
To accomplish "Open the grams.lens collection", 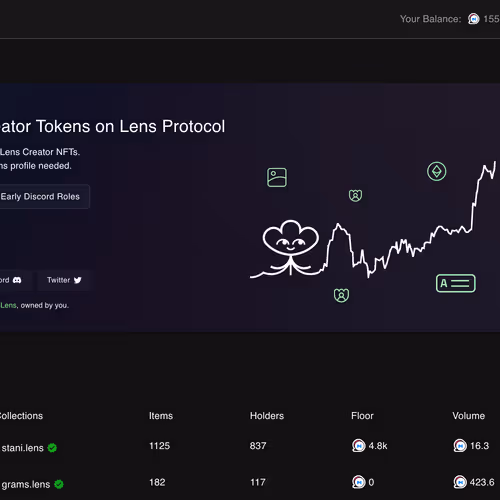I will tap(26, 484).
